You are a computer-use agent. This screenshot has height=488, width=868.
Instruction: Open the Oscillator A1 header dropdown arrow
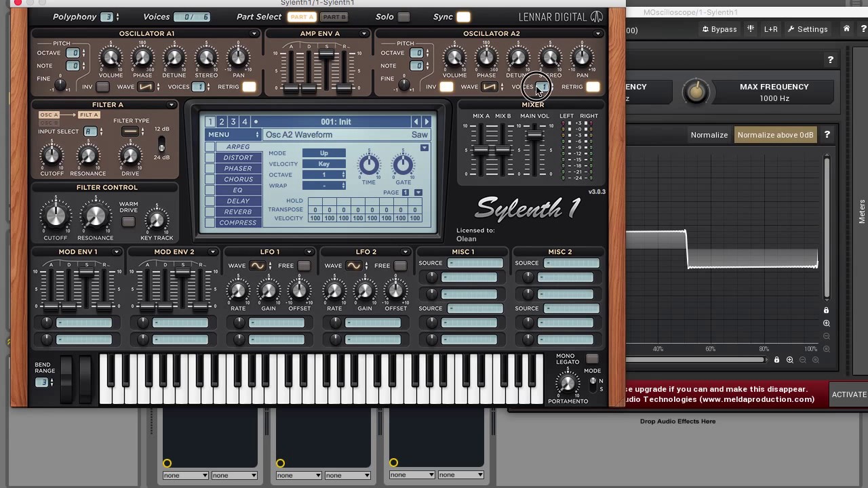254,33
